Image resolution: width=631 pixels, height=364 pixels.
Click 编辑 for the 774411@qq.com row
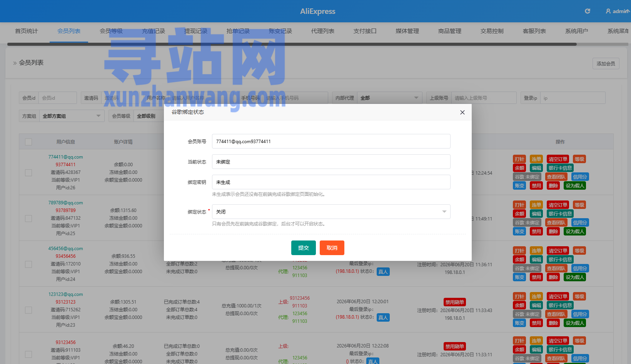[536, 168]
